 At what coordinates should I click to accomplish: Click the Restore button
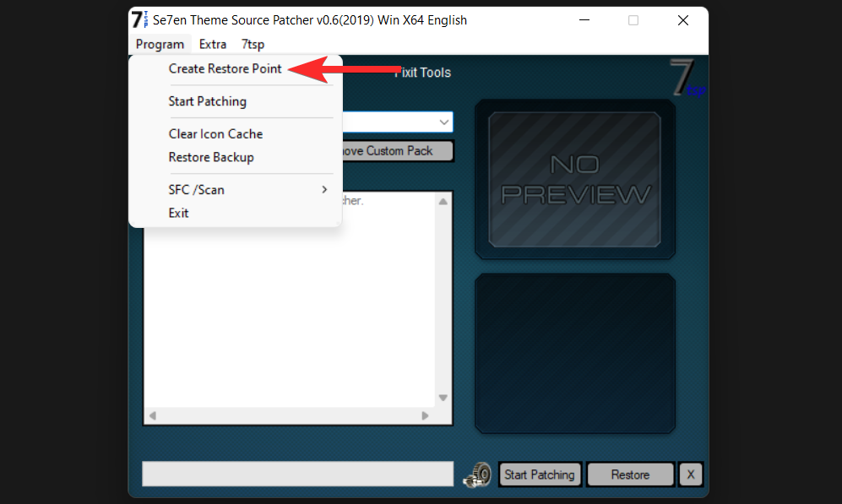tap(630, 474)
